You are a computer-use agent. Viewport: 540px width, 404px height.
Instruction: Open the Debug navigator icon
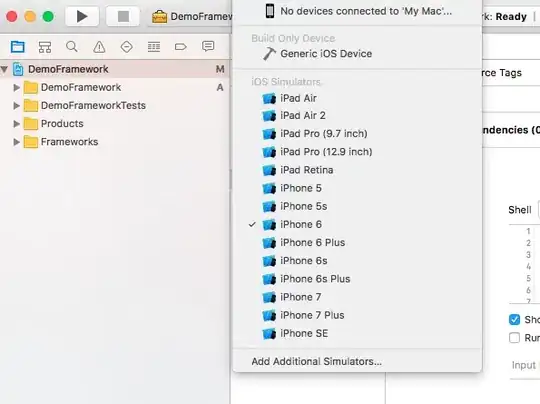click(x=154, y=47)
